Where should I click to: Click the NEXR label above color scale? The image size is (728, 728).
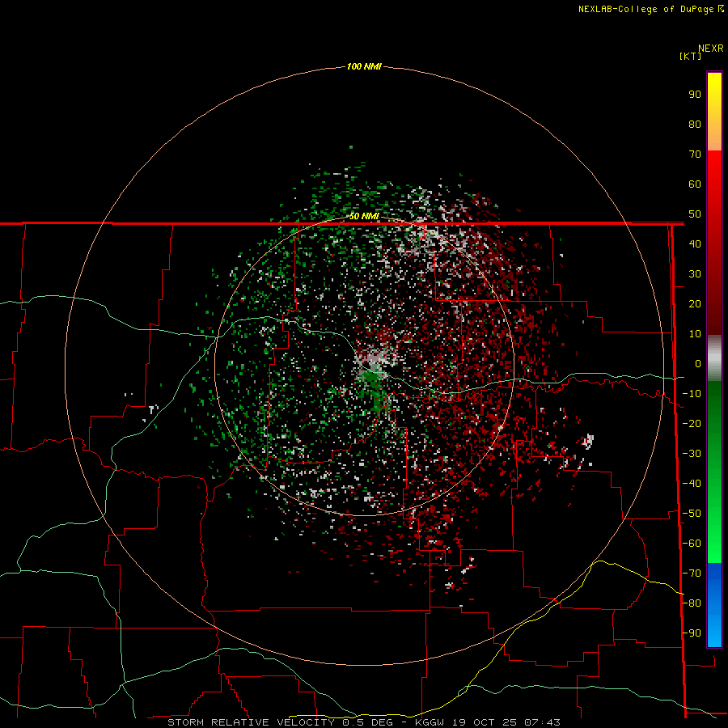[x=711, y=48]
